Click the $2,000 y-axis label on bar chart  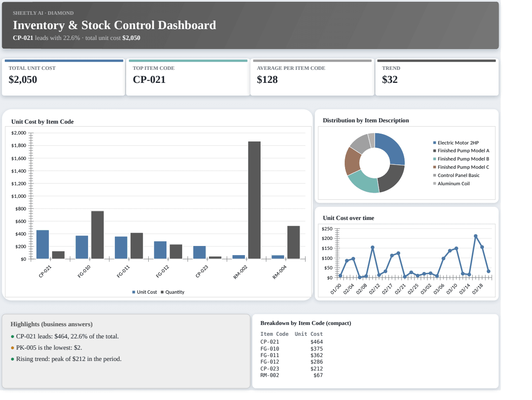pyautogui.click(x=19, y=133)
